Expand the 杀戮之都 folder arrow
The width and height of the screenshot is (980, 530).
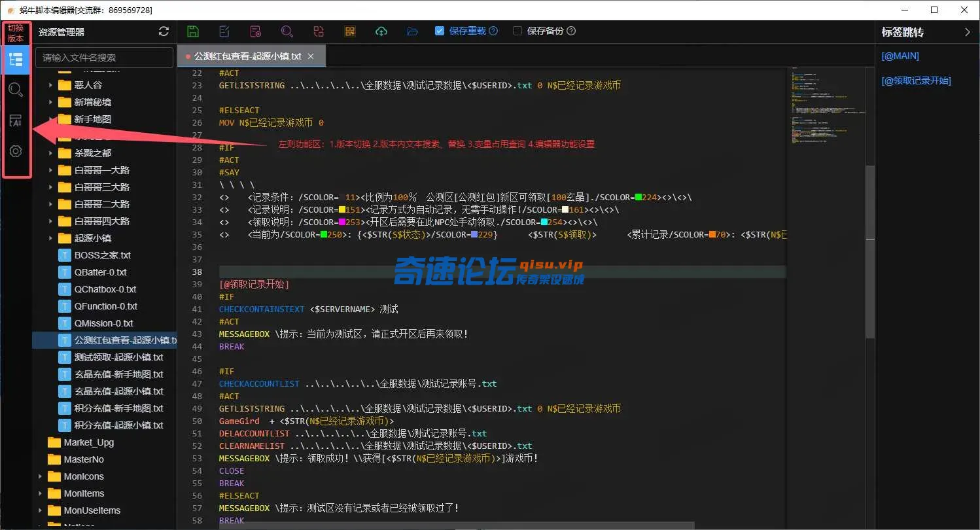(x=50, y=153)
